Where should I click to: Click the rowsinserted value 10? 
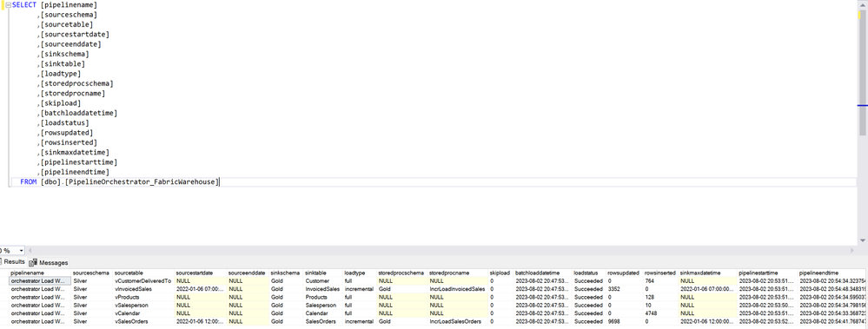(661, 305)
